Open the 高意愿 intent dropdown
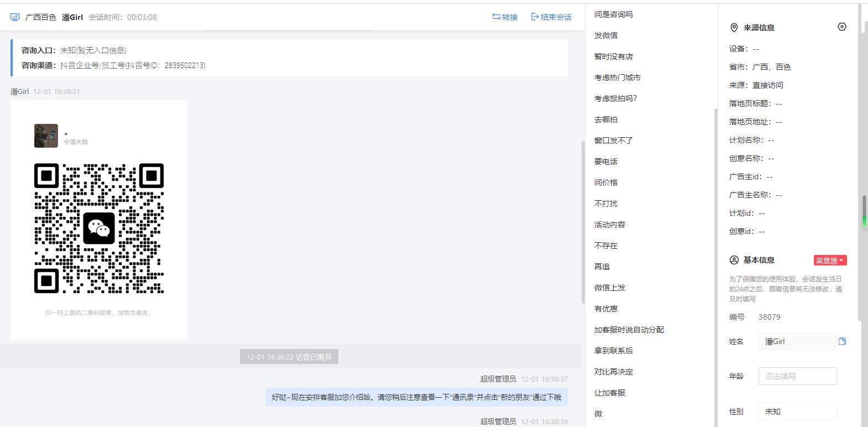This screenshot has width=868, height=427. coord(830,261)
